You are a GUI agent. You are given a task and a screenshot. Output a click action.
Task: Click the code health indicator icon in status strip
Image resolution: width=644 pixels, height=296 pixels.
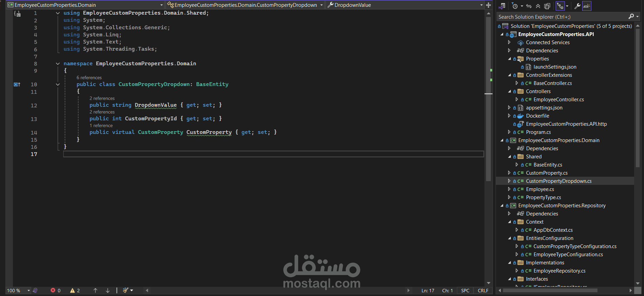point(35,290)
